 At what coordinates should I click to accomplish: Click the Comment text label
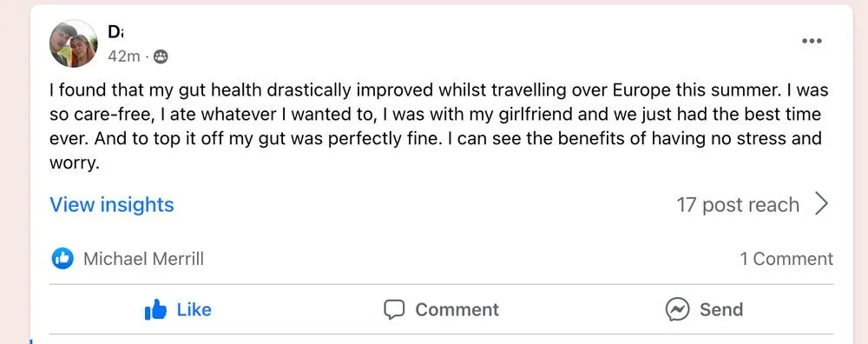(457, 309)
